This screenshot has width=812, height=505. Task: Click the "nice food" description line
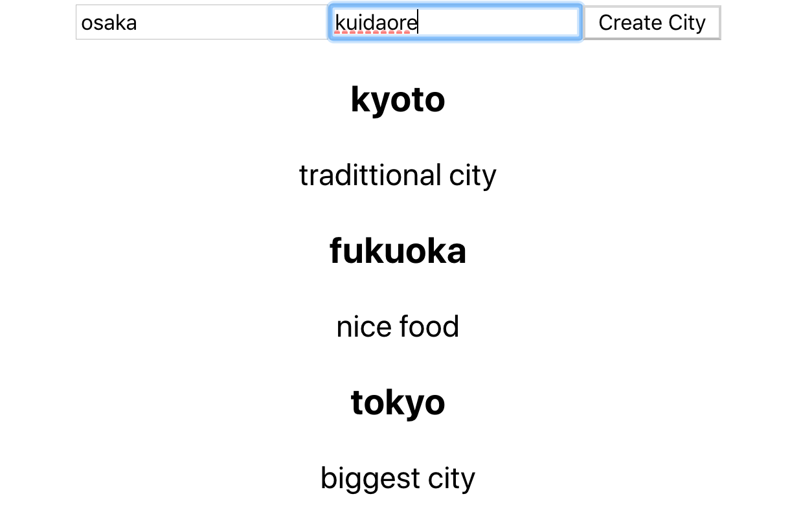coord(398,327)
